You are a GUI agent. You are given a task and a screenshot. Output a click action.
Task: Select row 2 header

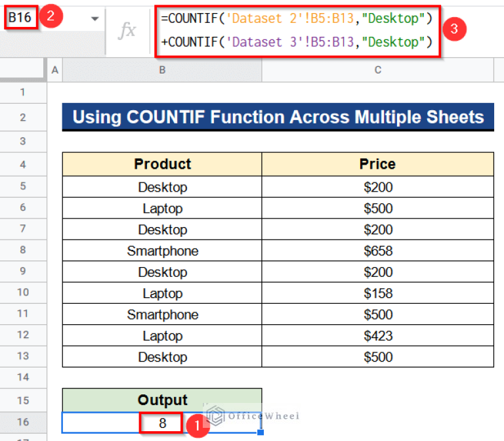23,117
